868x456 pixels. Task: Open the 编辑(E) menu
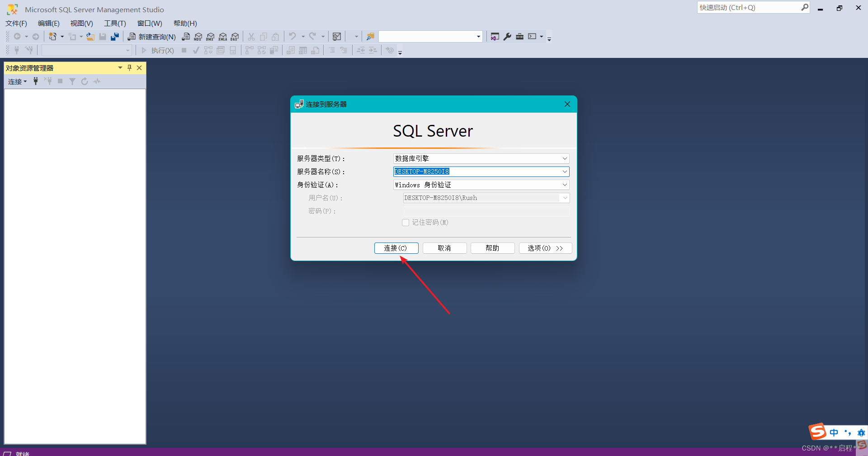click(x=49, y=24)
